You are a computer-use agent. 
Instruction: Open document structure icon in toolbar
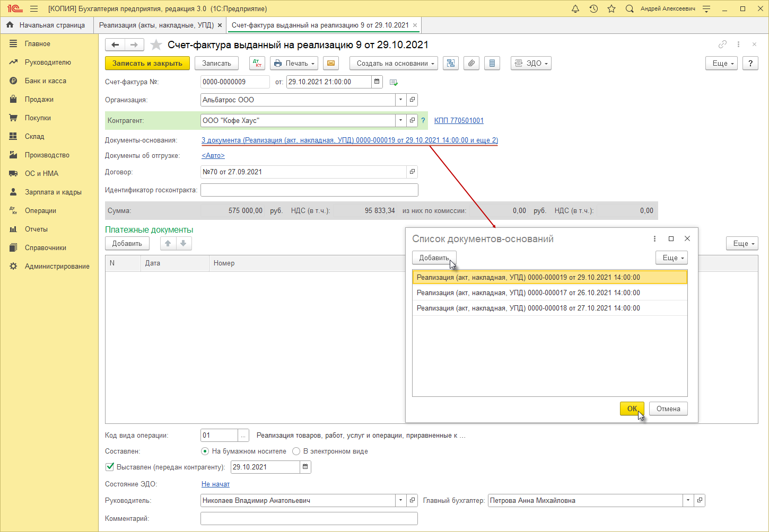pyautogui.click(x=451, y=63)
